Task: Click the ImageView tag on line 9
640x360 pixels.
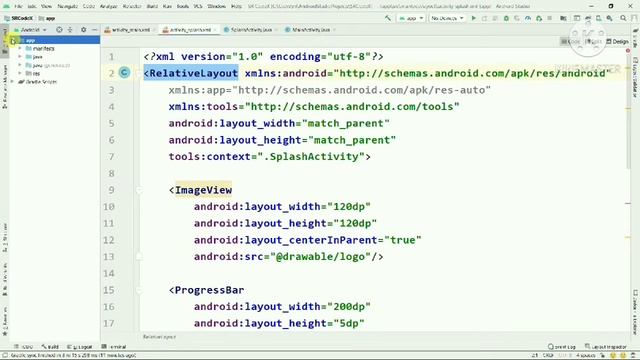Action: (x=203, y=190)
